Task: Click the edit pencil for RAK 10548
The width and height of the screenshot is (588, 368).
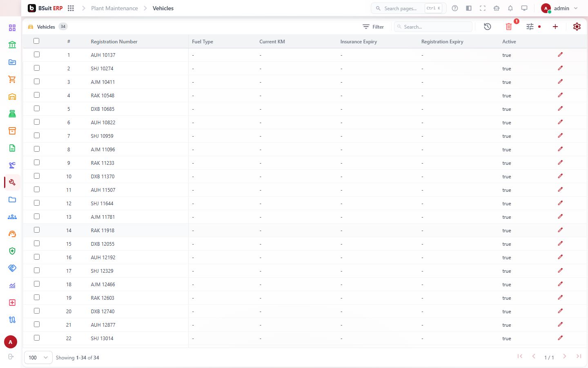Action: click(x=560, y=95)
